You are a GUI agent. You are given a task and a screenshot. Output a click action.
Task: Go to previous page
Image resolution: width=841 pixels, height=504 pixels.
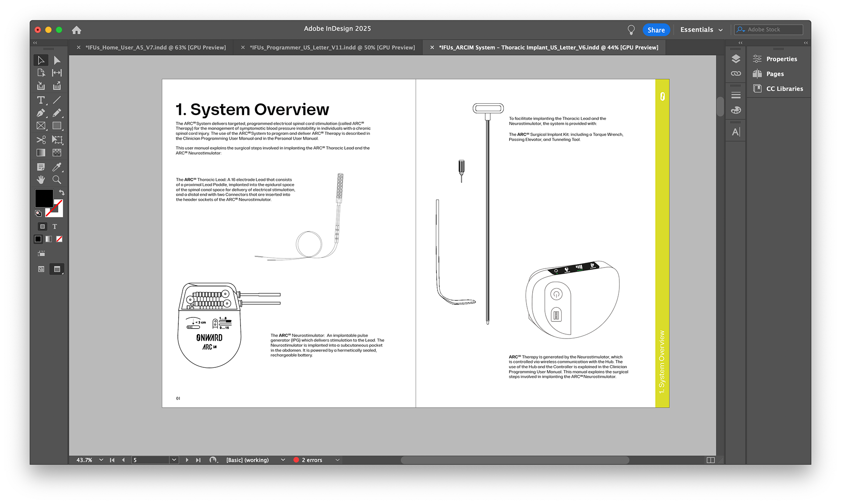pos(124,460)
